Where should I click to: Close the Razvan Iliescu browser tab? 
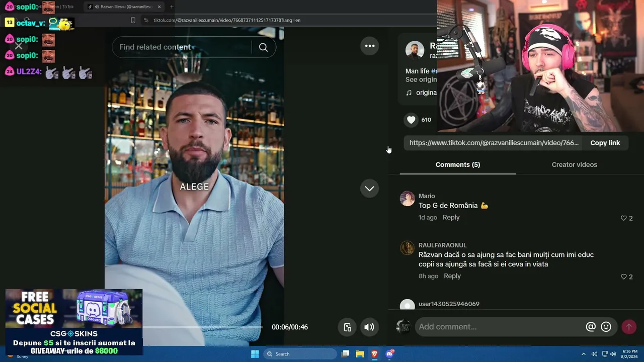point(159,7)
